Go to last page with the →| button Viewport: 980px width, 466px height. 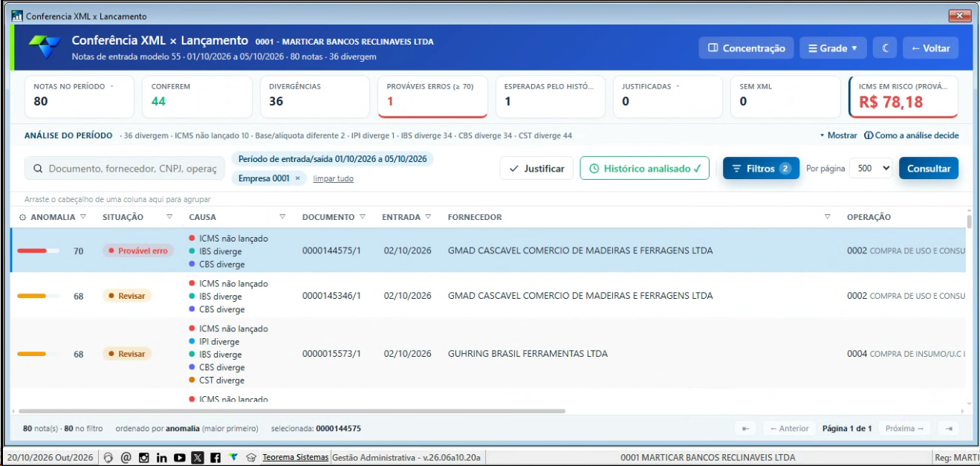click(948, 428)
